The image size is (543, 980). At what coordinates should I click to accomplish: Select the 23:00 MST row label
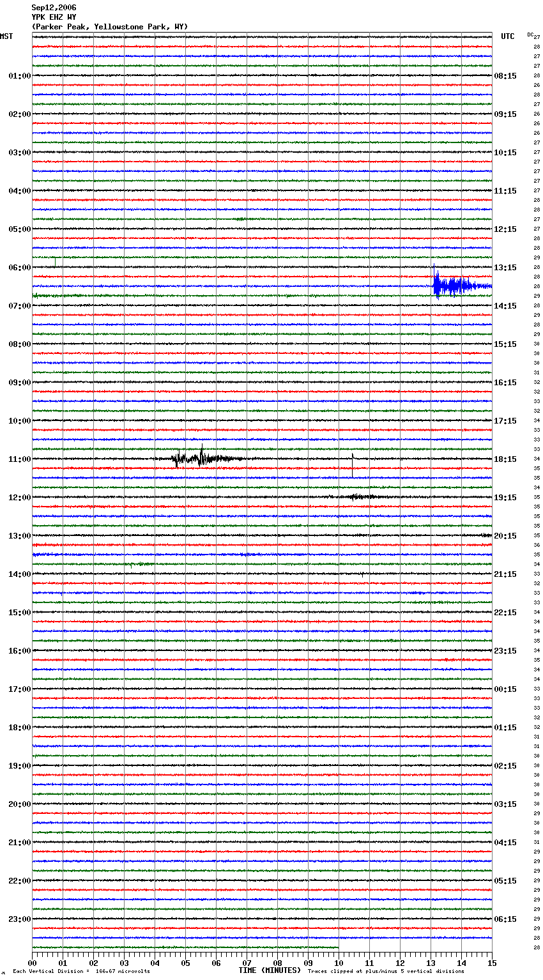(20, 919)
